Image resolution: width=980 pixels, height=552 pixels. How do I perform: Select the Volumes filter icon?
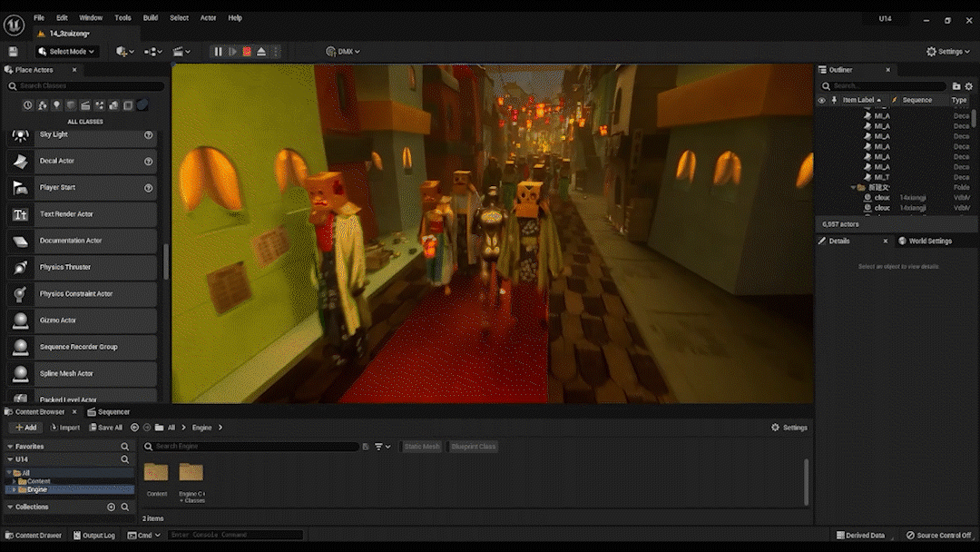128,105
